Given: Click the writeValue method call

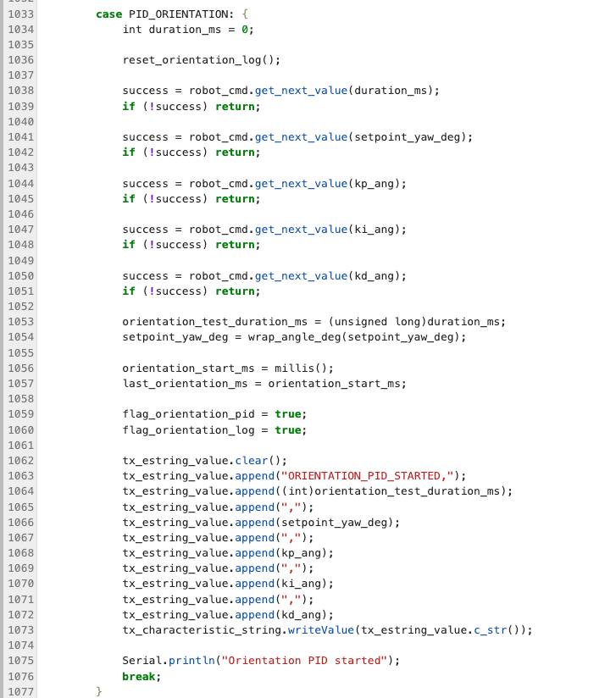Looking at the screenshot, I should [320, 629].
